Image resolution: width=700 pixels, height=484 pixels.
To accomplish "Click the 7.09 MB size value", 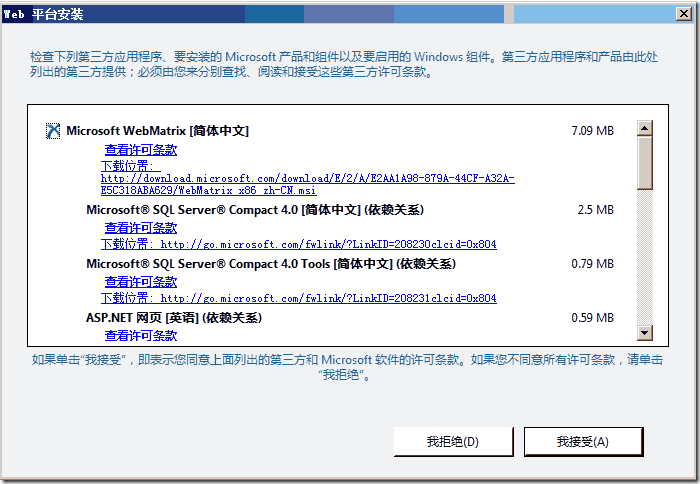I will [592, 131].
